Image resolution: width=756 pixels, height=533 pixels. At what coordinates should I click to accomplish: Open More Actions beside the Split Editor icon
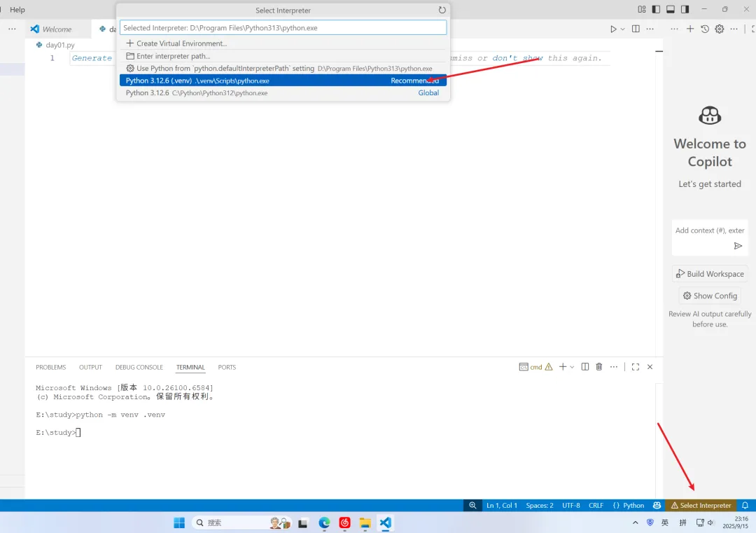pyautogui.click(x=650, y=29)
